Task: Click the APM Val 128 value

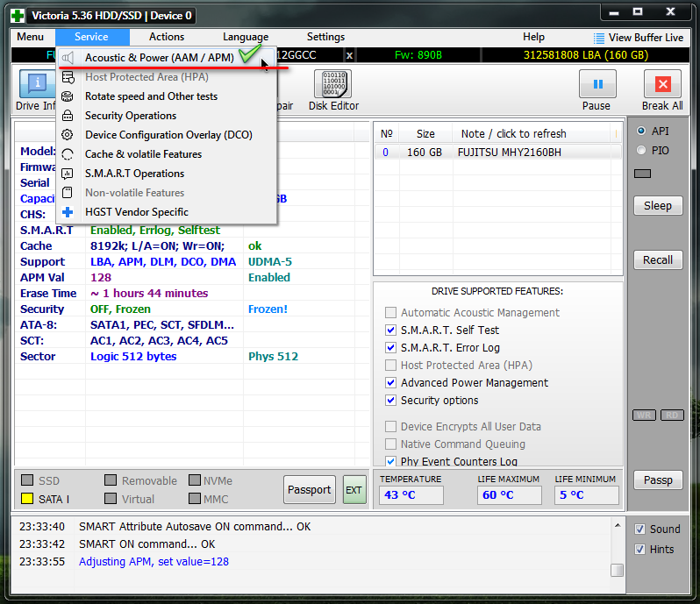Action: [x=101, y=278]
